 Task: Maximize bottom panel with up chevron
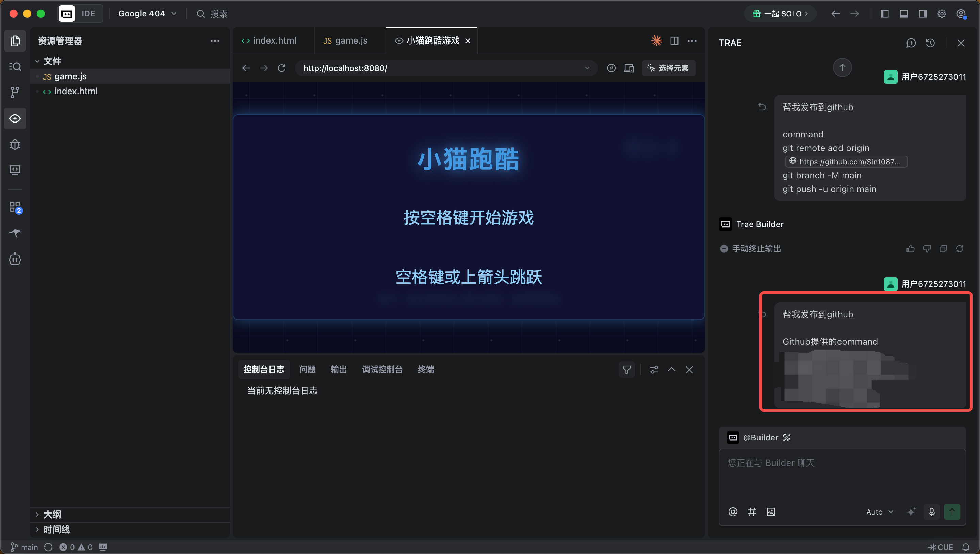point(671,370)
